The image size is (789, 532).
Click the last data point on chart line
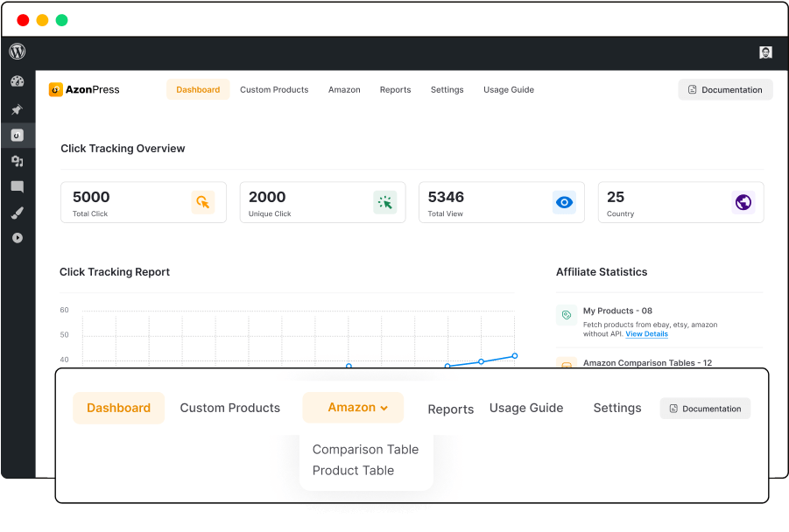(515, 356)
